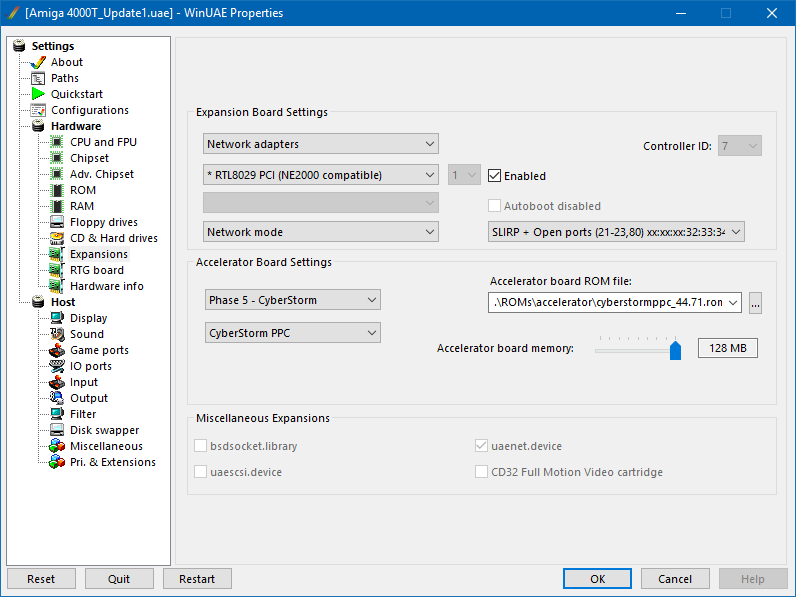
Task: Click the Quickstart green arrow icon
Action: 39,94
